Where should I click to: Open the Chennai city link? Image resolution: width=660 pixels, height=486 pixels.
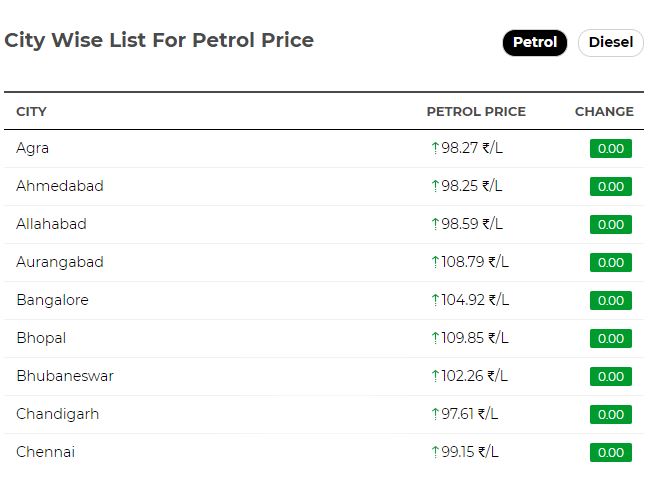[x=45, y=452]
